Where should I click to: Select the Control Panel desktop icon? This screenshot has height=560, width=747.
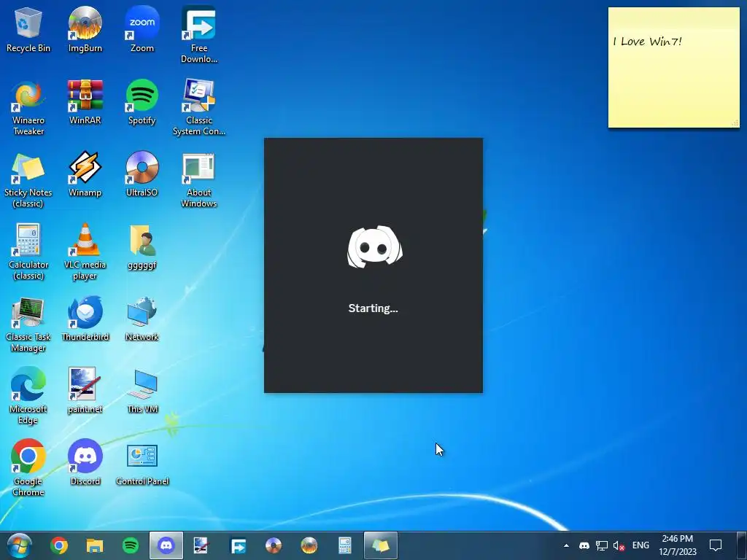(x=142, y=463)
